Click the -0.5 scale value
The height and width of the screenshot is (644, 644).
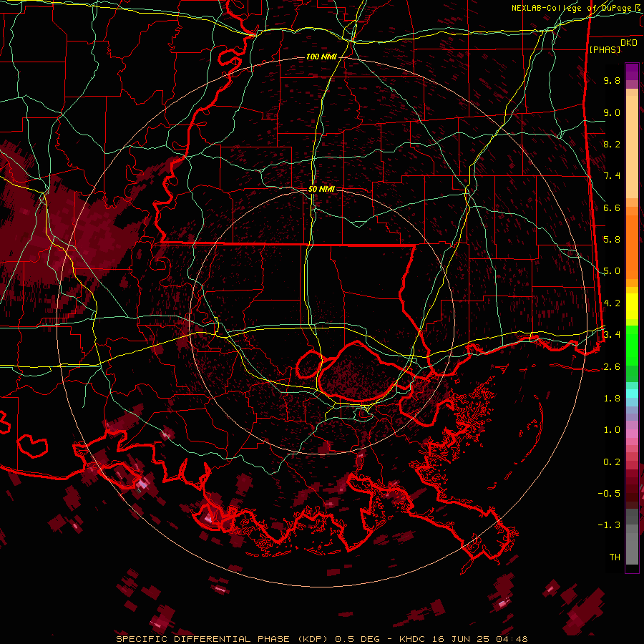pyautogui.click(x=609, y=493)
